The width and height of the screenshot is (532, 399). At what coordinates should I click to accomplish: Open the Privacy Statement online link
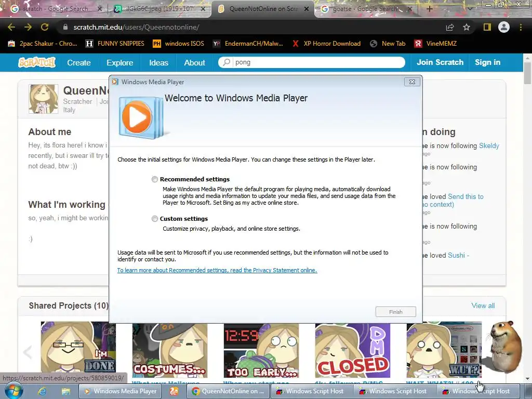point(217,270)
